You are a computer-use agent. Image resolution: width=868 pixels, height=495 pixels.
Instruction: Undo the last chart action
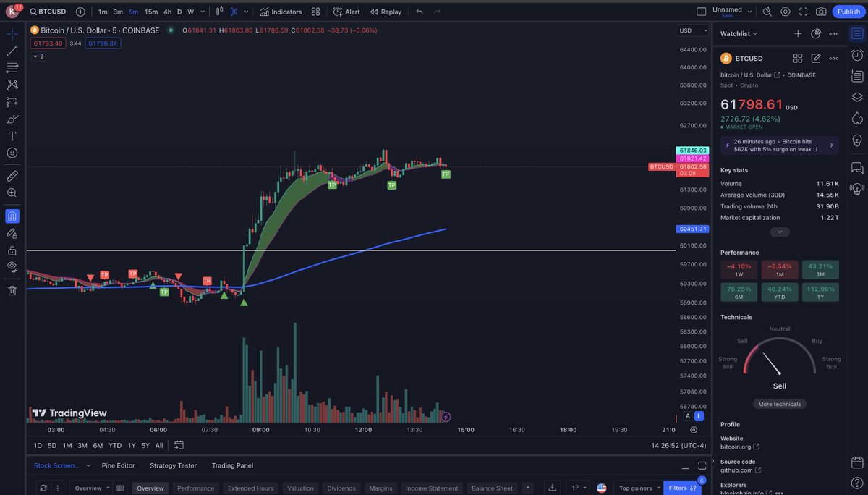click(x=420, y=12)
